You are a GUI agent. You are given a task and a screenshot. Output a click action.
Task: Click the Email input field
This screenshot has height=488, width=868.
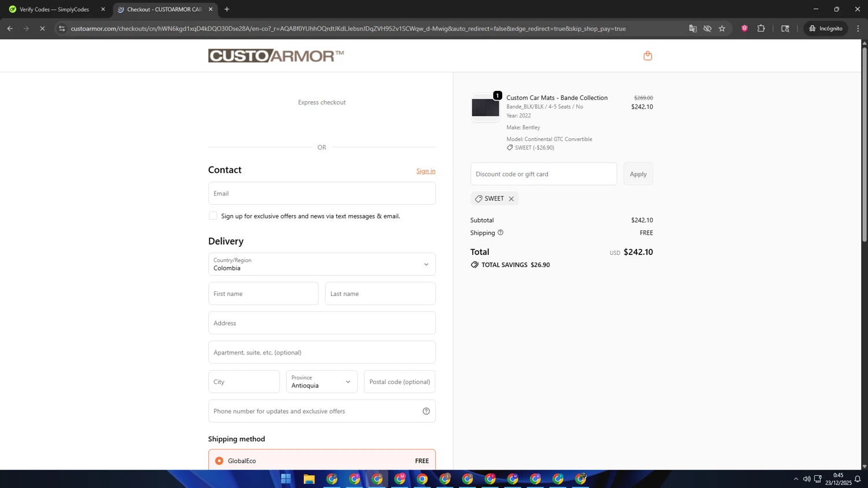pyautogui.click(x=322, y=193)
